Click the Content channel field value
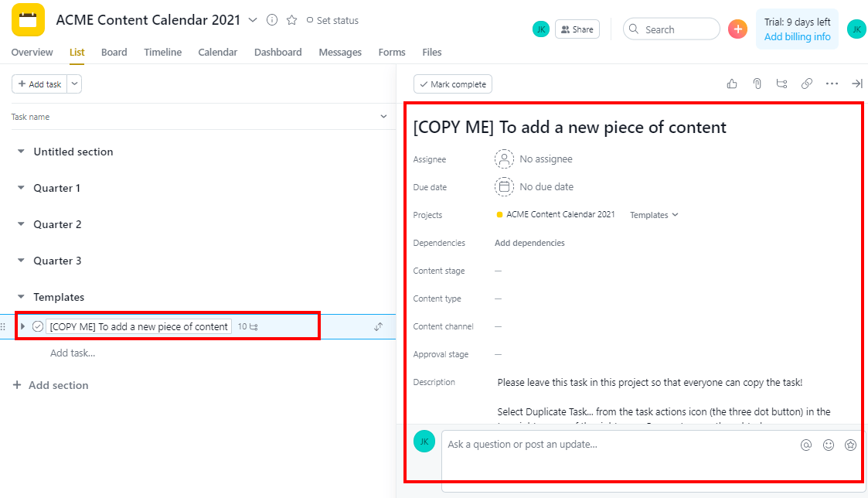 click(x=499, y=326)
